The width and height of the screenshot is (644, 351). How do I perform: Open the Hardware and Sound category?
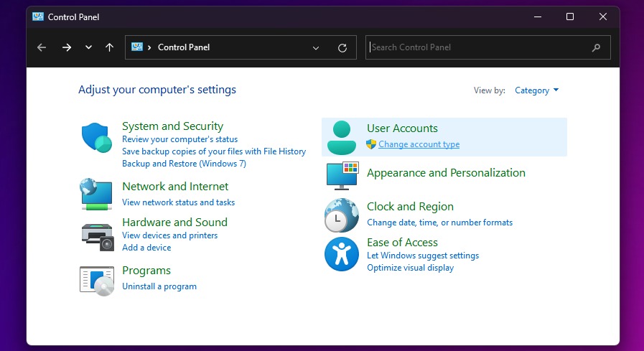174,222
